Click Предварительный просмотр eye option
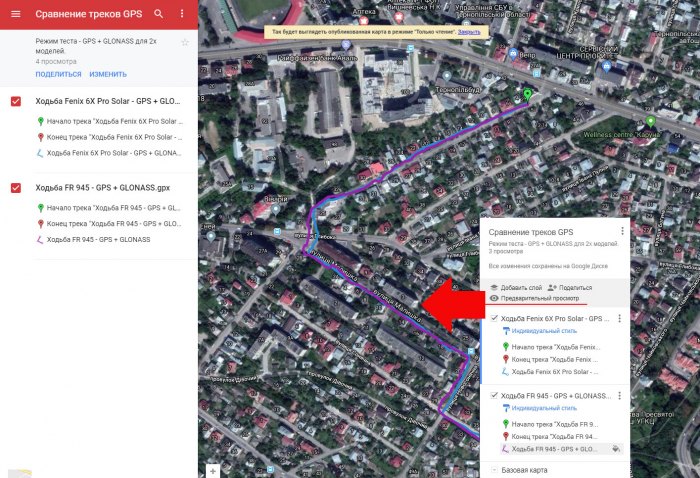 pyautogui.click(x=534, y=298)
